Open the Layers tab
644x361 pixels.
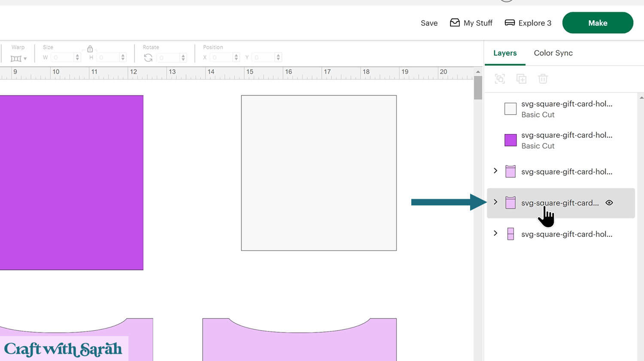pos(505,53)
